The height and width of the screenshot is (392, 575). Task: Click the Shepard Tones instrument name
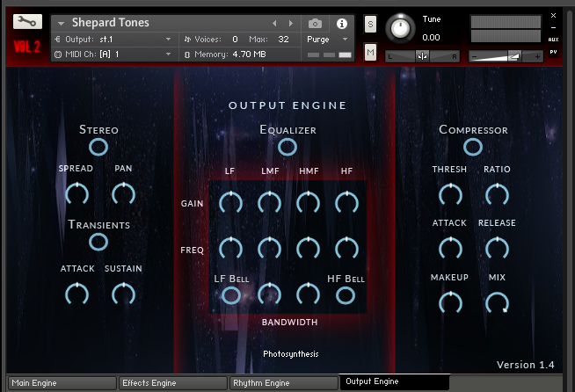click(111, 23)
